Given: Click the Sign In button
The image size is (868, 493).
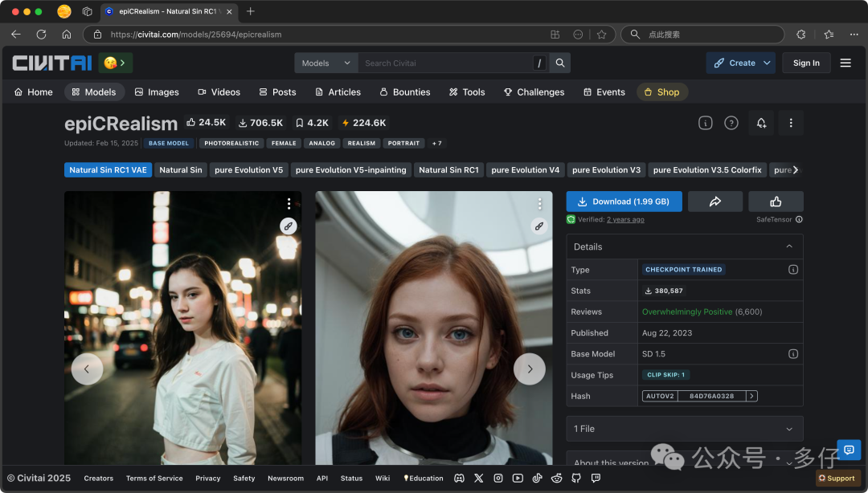Looking at the screenshot, I should (x=806, y=63).
